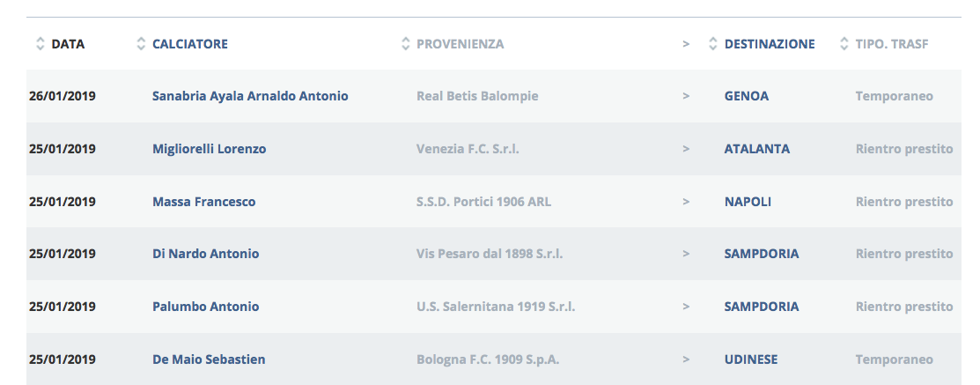This screenshot has width=980, height=385.
Task: Sort by PROVENIENZA column label
Action: tap(461, 44)
